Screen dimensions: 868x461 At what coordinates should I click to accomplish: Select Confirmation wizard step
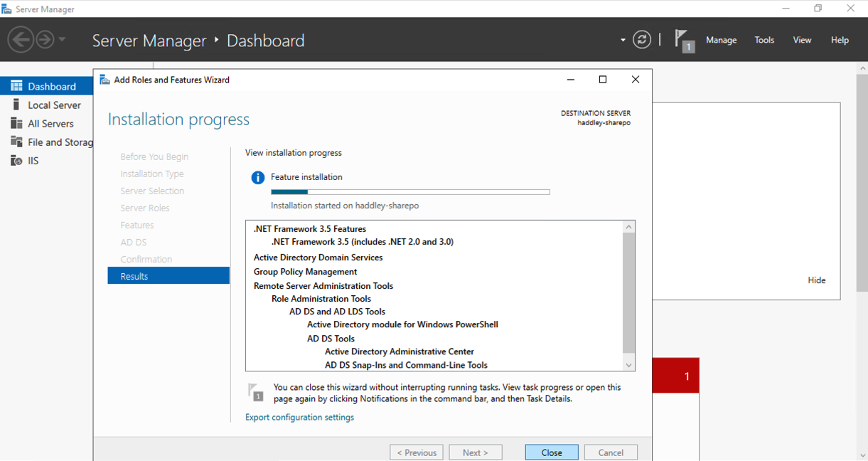146,259
